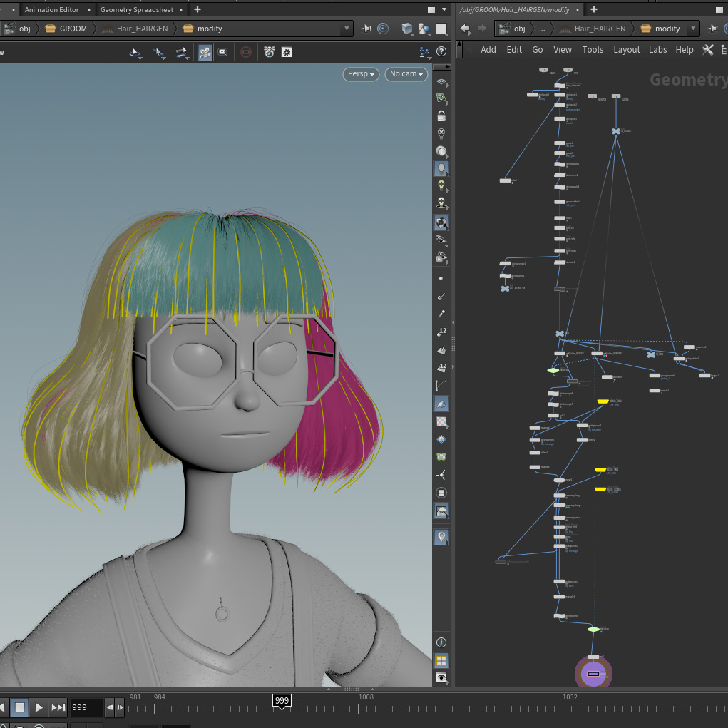Click the viewport help question mark icon
The height and width of the screenshot is (728, 728).
pyautogui.click(x=441, y=51)
